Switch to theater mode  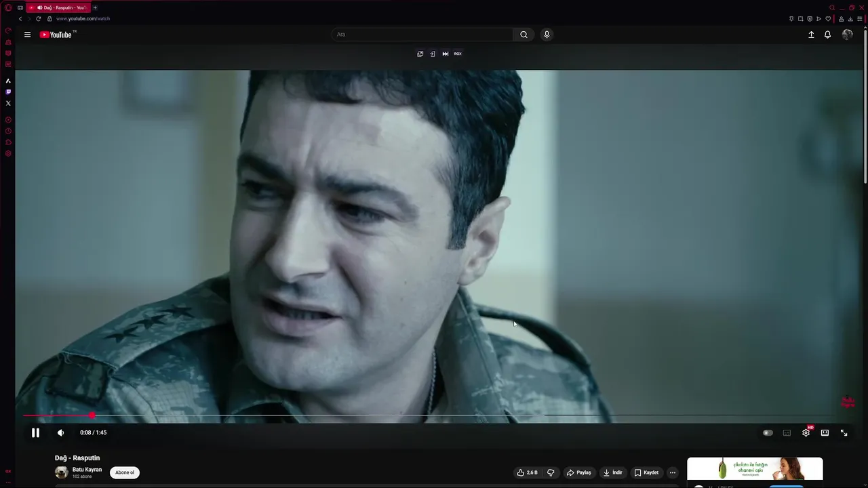coord(825,432)
